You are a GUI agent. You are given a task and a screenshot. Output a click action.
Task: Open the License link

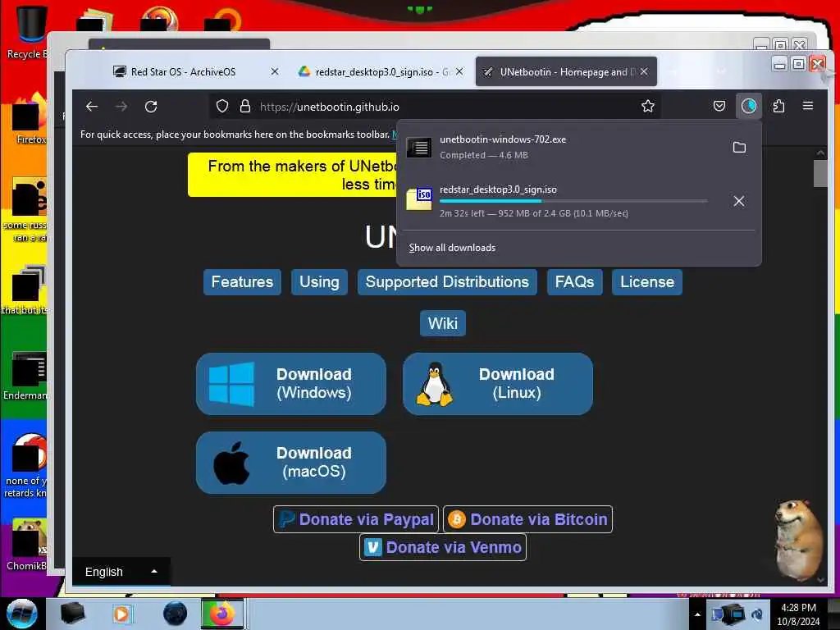647,282
